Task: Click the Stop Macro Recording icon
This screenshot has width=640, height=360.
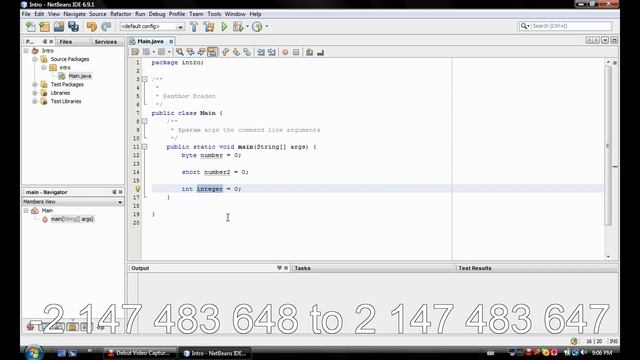Action: 296,52
